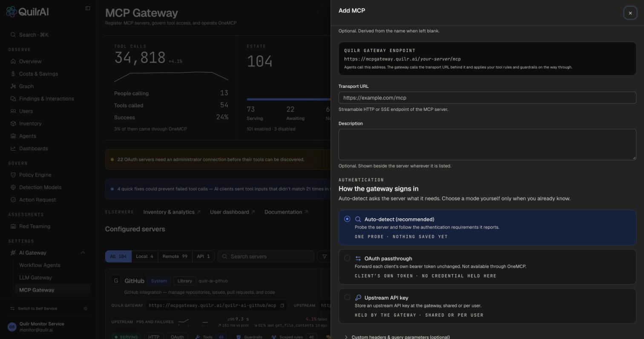644x339 pixels.
Task: Show All 104 servers tab
Action: (x=118, y=256)
